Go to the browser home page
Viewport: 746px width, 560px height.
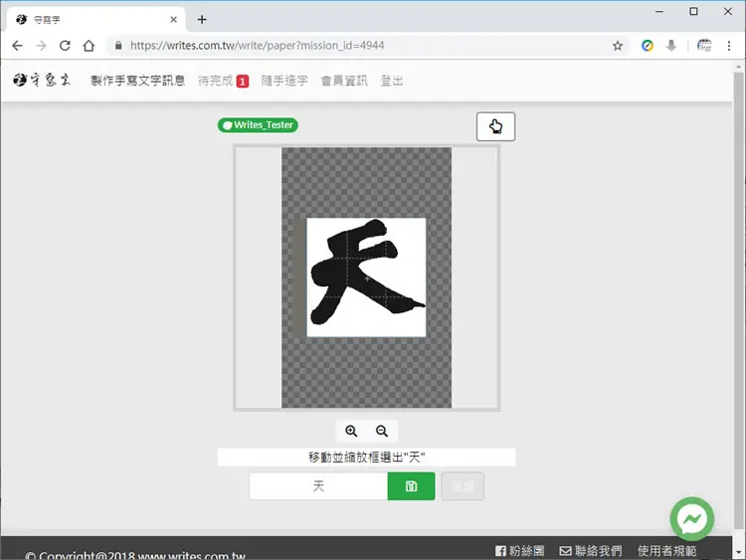pos(89,46)
